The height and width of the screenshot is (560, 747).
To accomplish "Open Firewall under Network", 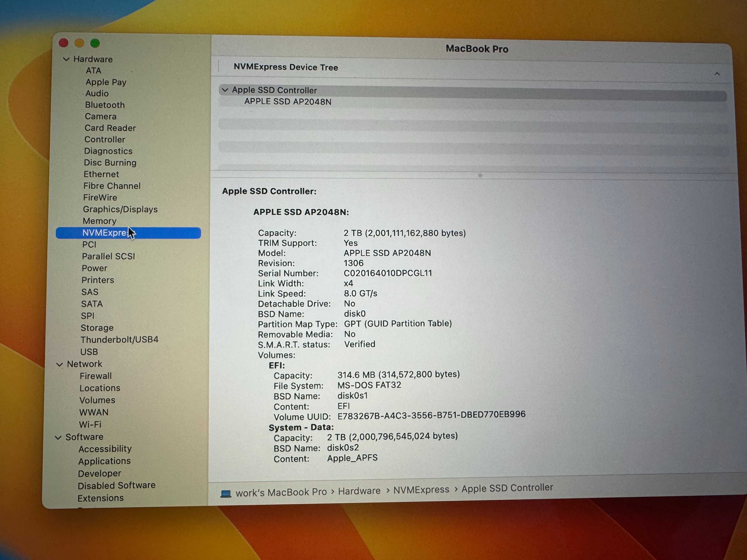I will [x=96, y=376].
